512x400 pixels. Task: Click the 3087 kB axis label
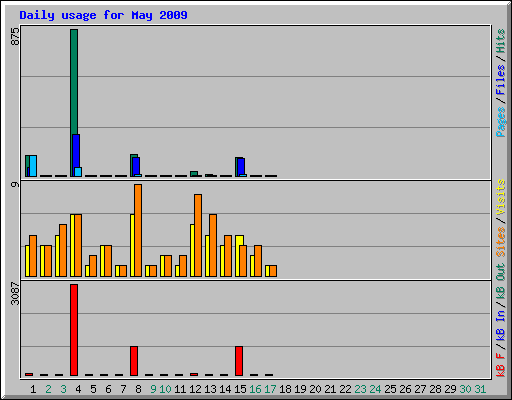pyautogui.click(x=15, y=293)
